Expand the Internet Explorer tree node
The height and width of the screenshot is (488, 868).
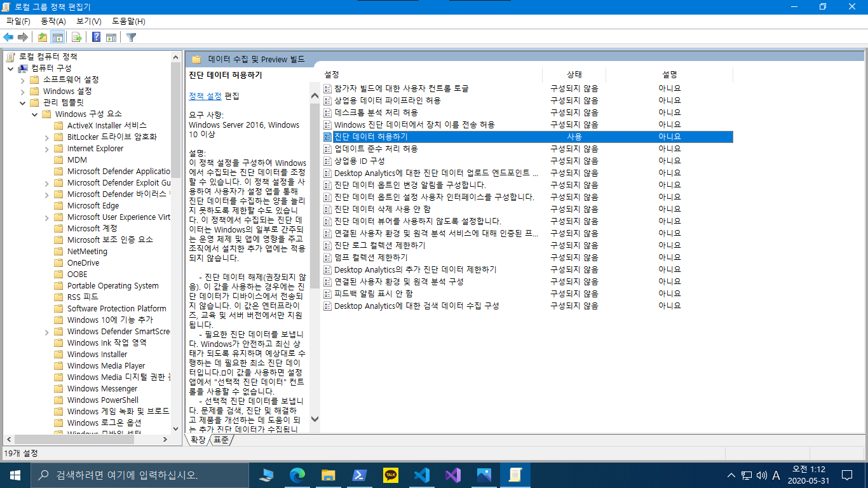[47, 148]
